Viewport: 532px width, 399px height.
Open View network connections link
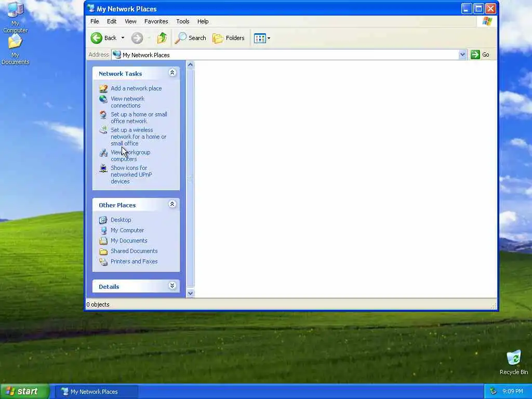128,102
